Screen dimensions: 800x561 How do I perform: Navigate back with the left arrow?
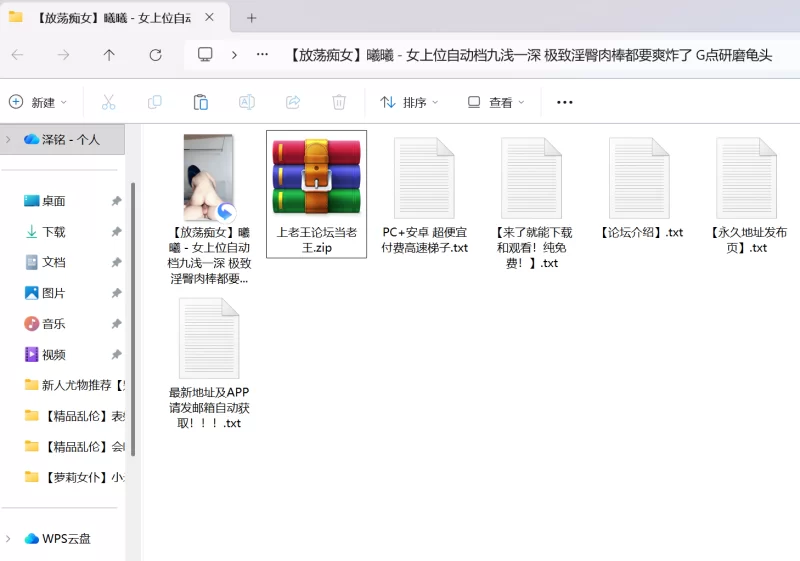pyautogui.click(x=17, y=55)
